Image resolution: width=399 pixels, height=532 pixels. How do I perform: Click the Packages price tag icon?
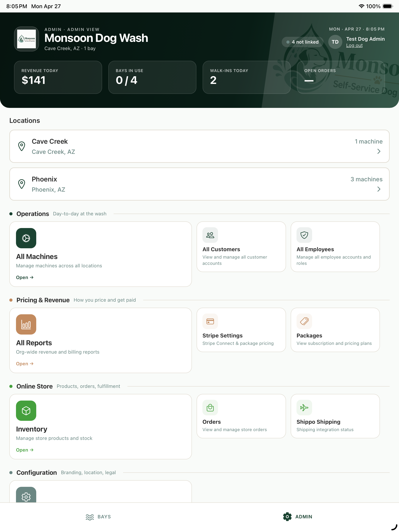click(x=304, y=321)
